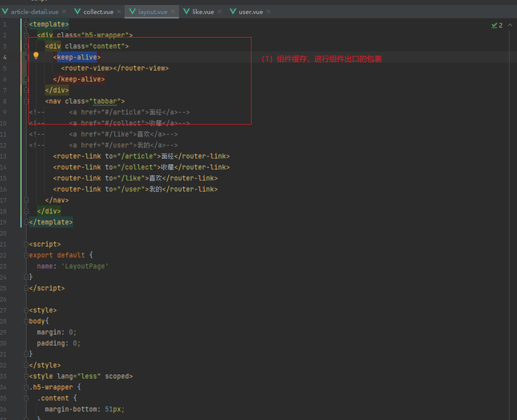Screen dimensions: 517x420
Task: Collapse the .content rule on line 35
Action: [x=26, y=398]
